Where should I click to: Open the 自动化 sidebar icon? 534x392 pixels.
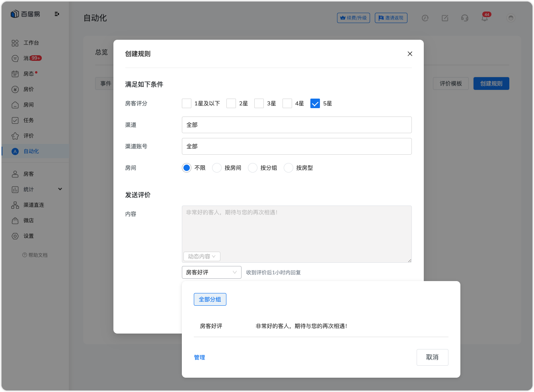(15, 151)
